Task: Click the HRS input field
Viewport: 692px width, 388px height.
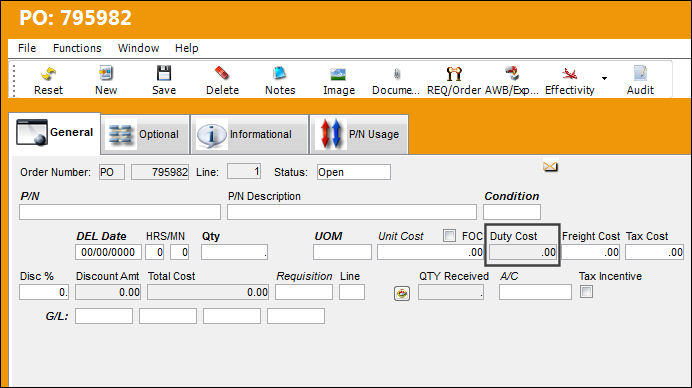Action: coord(154,252)
